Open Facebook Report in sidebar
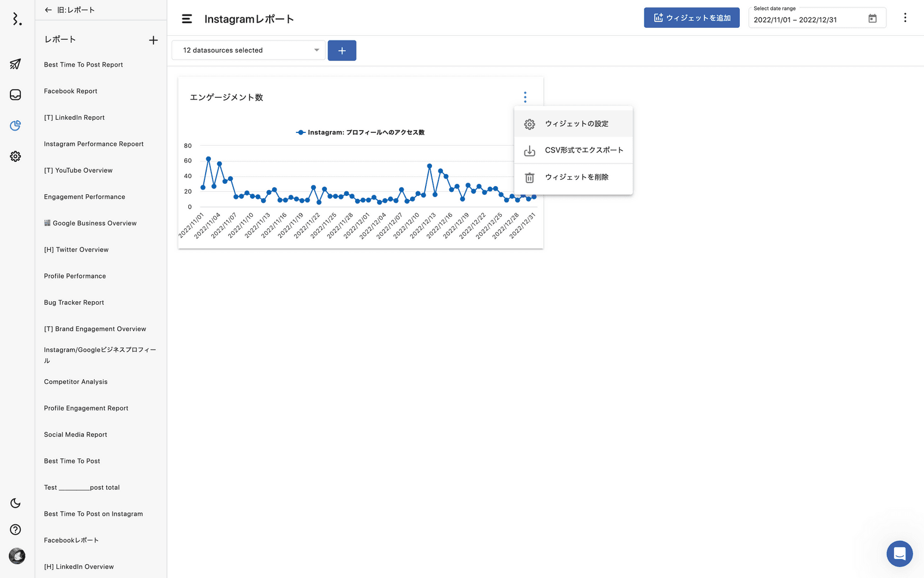The image size is (924, 578). 70,91
